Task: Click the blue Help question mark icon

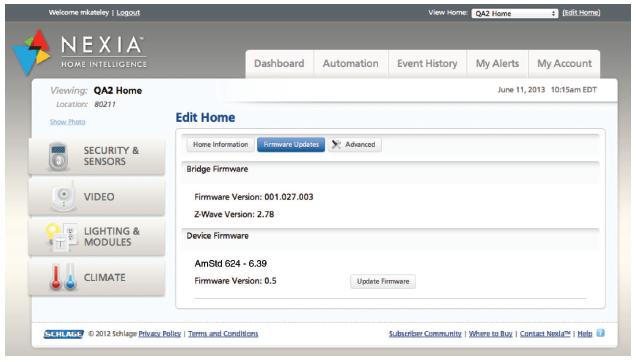Action: tap(601, 333)
